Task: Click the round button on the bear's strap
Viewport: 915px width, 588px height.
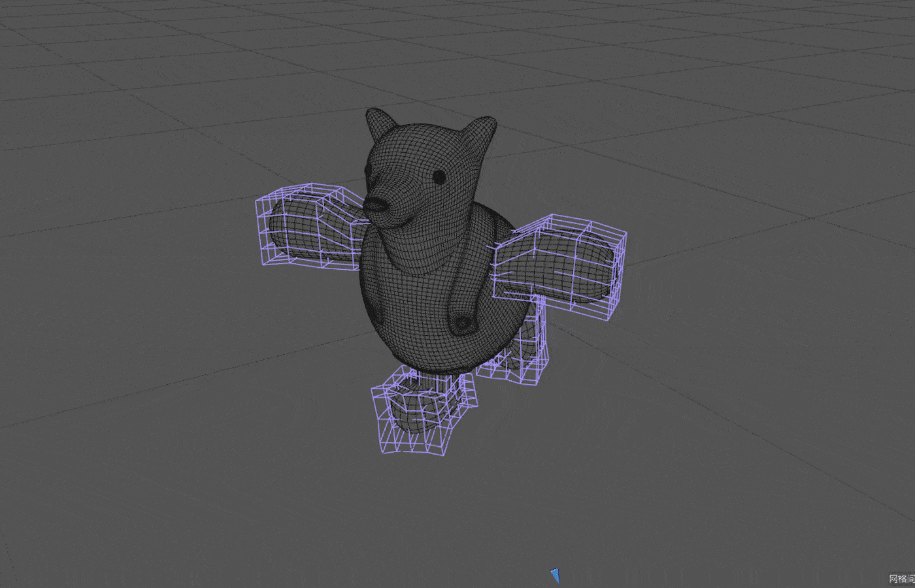Action: tap(463, 322)
